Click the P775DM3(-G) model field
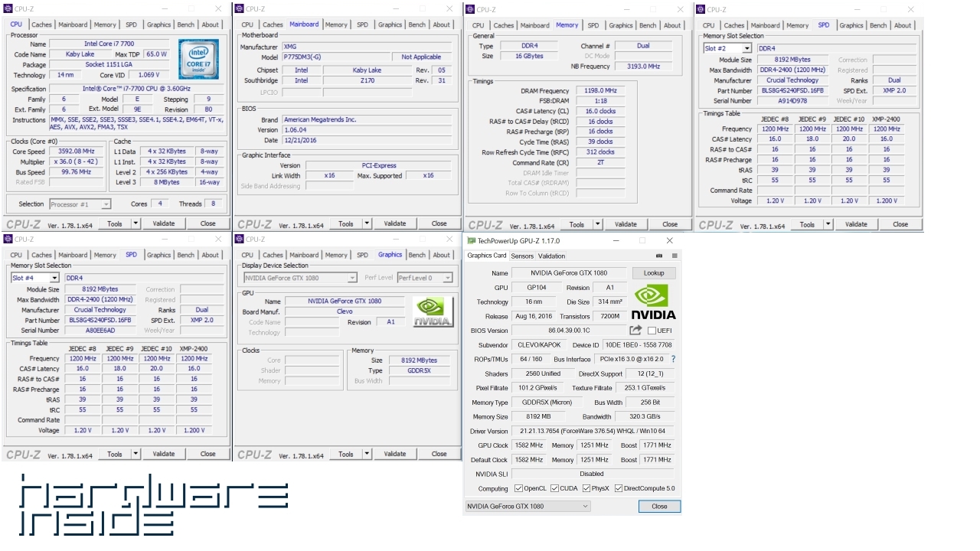This screenshot has width=980, height=551. pyautogui.click(x=336, y=57)
